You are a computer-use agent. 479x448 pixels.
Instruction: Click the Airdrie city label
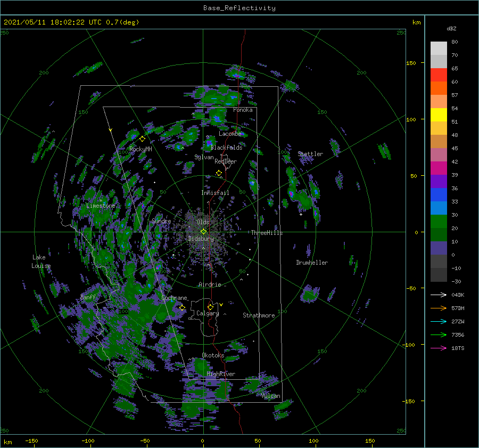pyautogui.click(x=210, y=284)
